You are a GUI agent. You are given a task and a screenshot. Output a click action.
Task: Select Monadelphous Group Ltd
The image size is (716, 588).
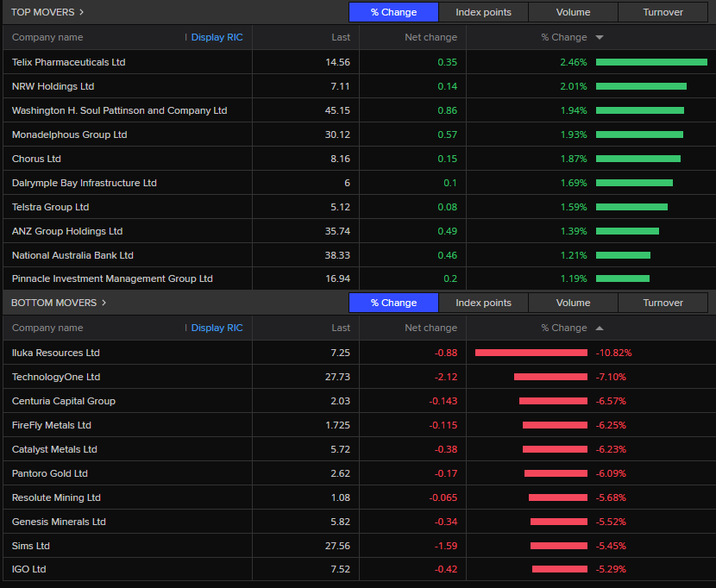[69, 134]
